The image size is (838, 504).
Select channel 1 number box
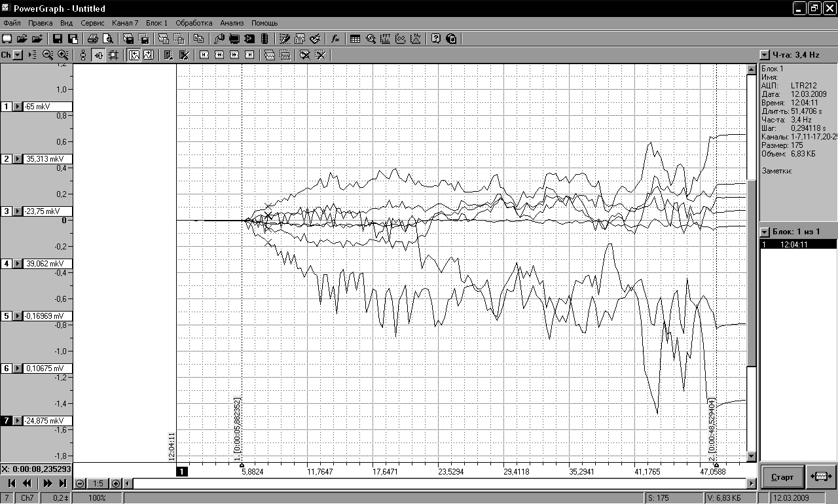point(7,107)
